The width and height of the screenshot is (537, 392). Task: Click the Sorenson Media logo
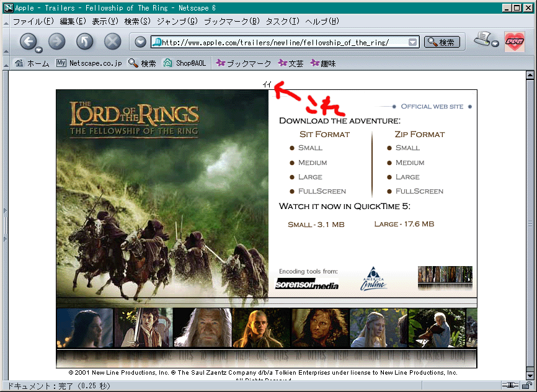click(x=307, y=283)
